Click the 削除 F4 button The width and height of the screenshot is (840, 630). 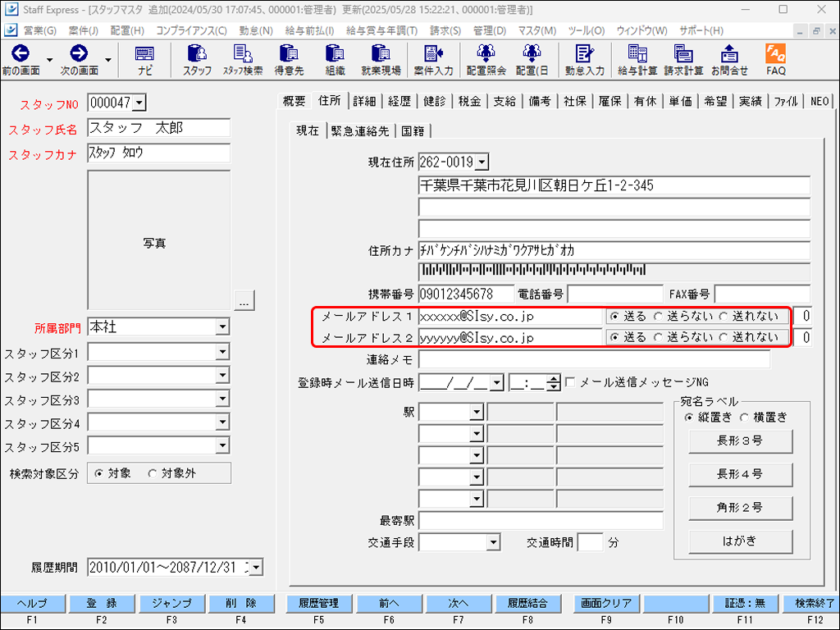pyautogui.click(x=240, y=603)
